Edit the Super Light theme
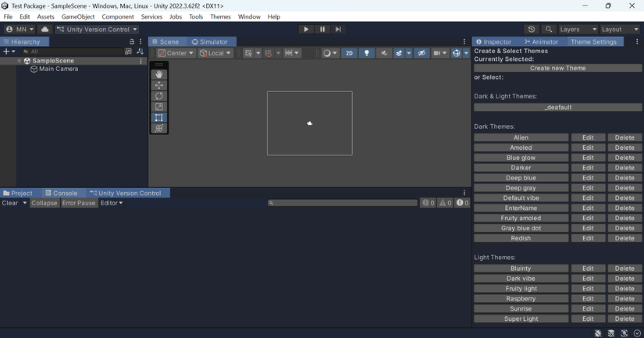This screenshot has height=338, width=644. [588, 318]
